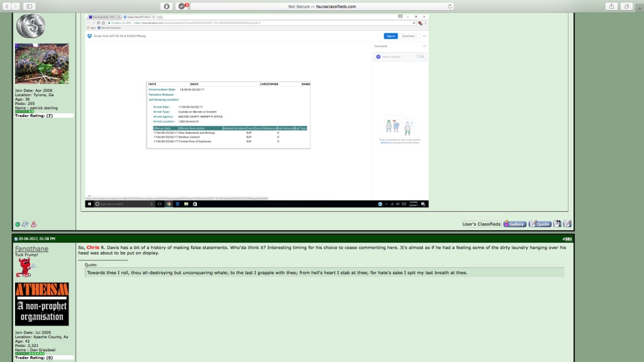Click the highlighted red word Chris
644x362 pixels.
click(x=93, y=248)
